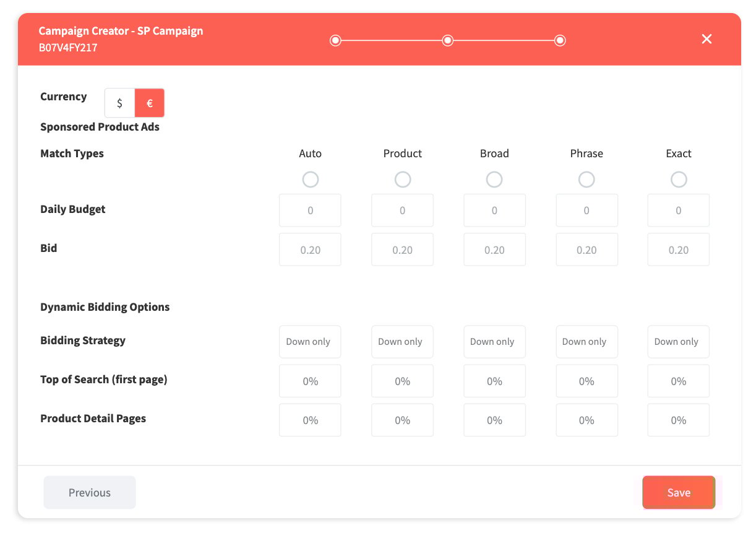Switch currency to euro
The image size is (756, 538).
pos(150,103)
